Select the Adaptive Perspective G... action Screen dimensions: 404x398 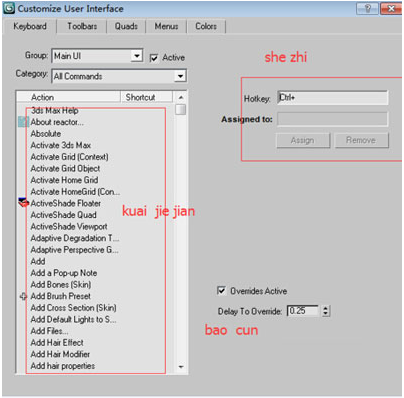tap(74, 250)
